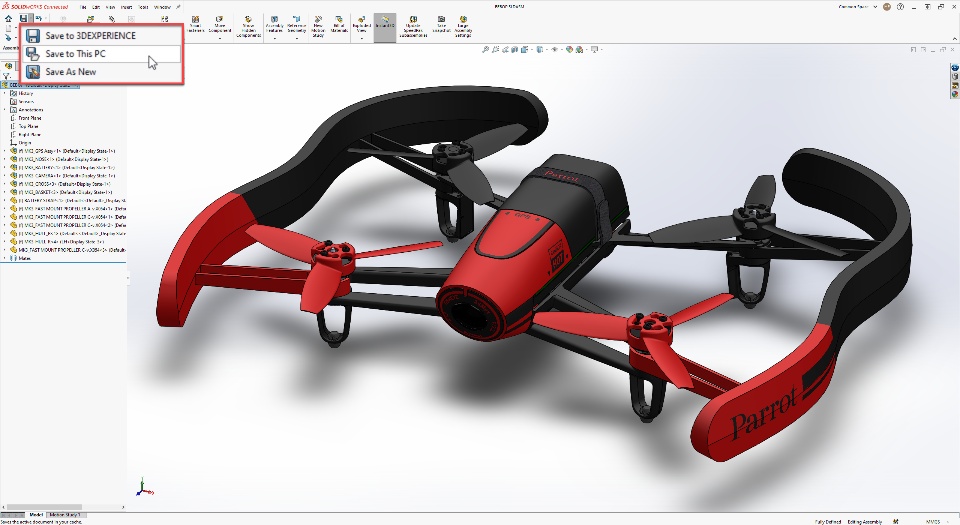Expand the Exploded View dropdown arrow

[x=362, y=39]
